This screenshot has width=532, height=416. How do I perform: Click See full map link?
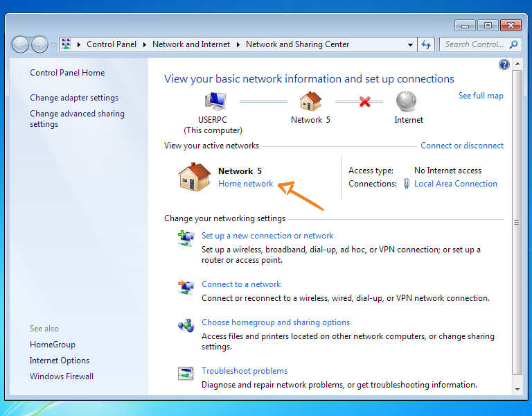[481, 96]
